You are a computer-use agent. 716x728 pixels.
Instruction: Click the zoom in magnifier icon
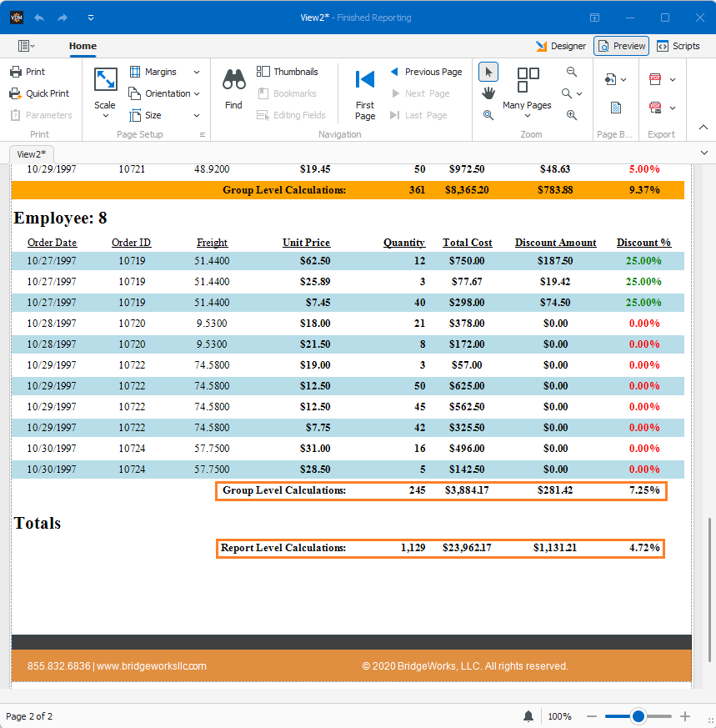(572, 115)
